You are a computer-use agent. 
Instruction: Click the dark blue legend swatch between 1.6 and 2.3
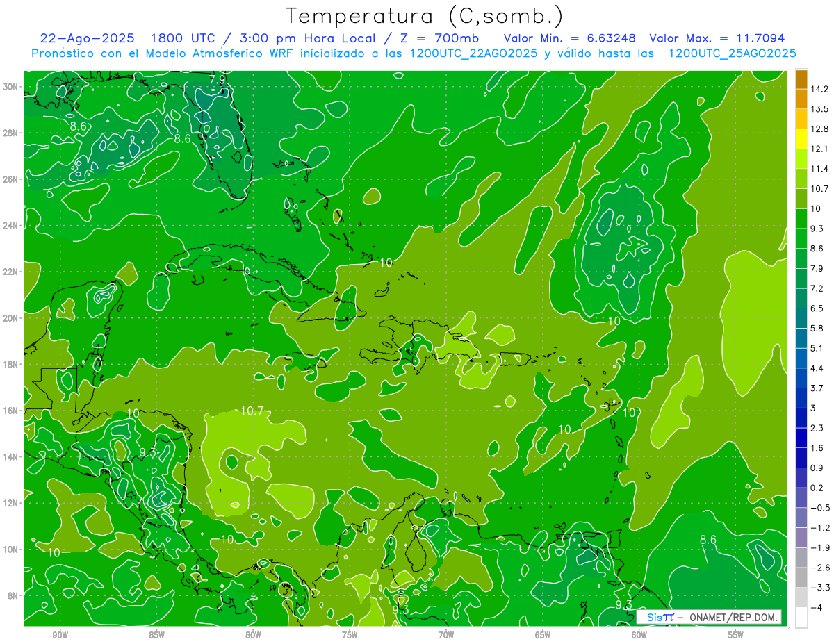[801, 437]
